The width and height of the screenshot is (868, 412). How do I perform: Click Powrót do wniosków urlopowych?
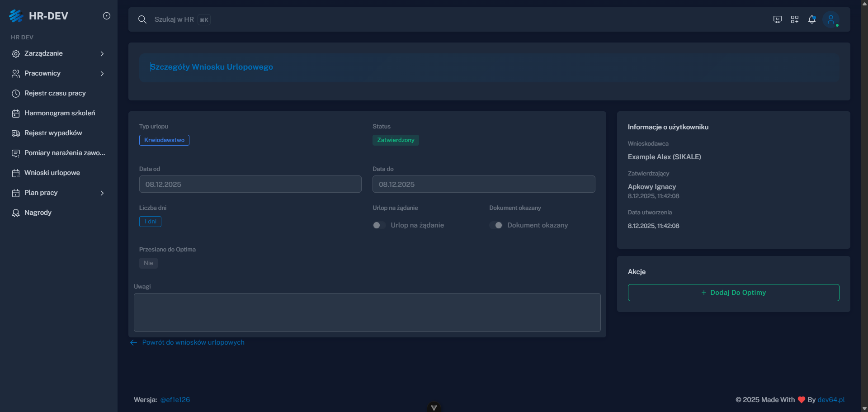193,342
